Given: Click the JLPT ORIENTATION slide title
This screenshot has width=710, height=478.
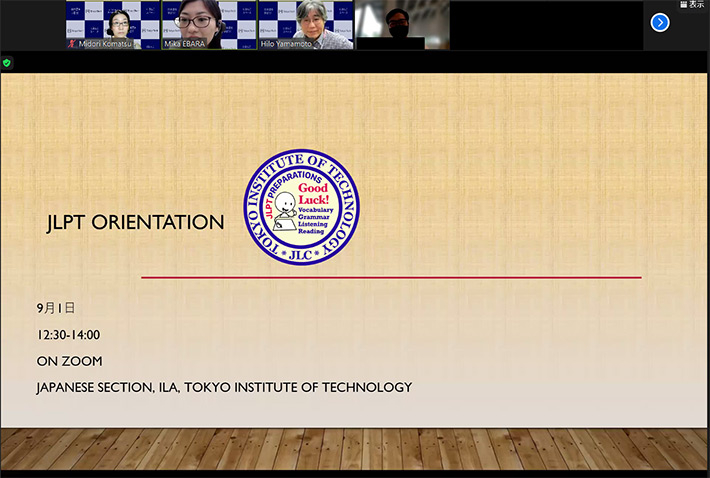Looking at the screenshot, I should (x=135, y=223).
